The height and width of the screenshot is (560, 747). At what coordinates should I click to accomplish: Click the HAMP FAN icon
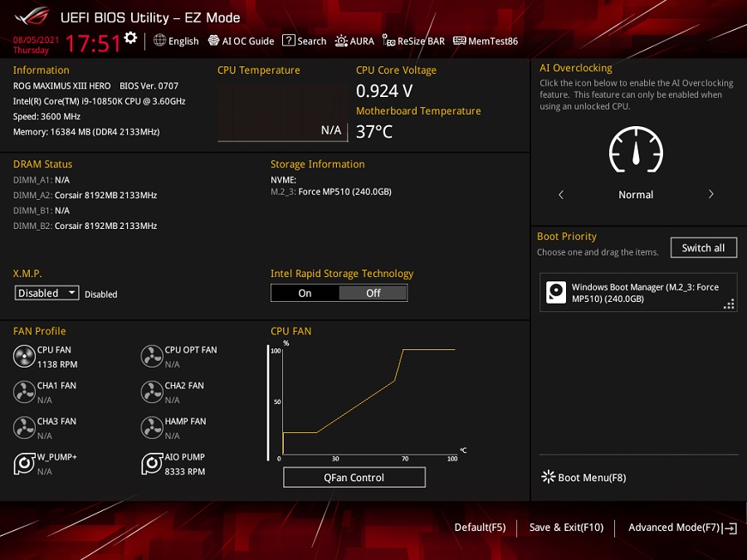pos(152,428)
